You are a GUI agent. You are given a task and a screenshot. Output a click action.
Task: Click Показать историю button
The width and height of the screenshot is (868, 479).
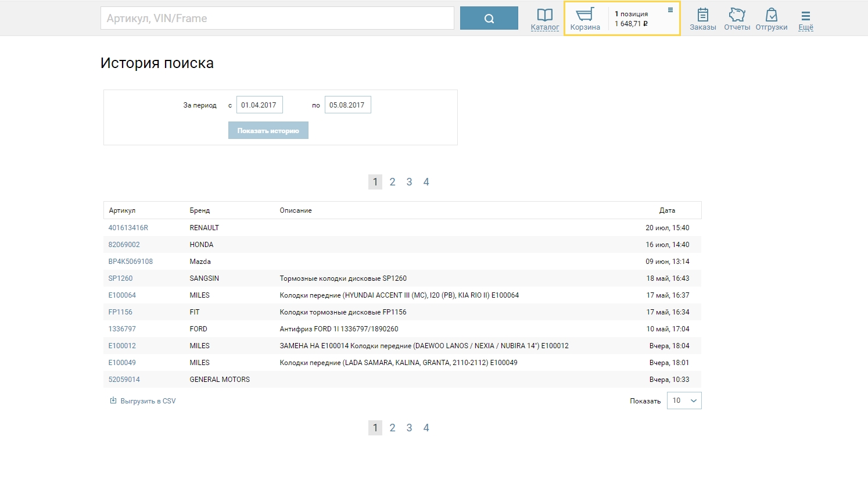tap(268, 130)
